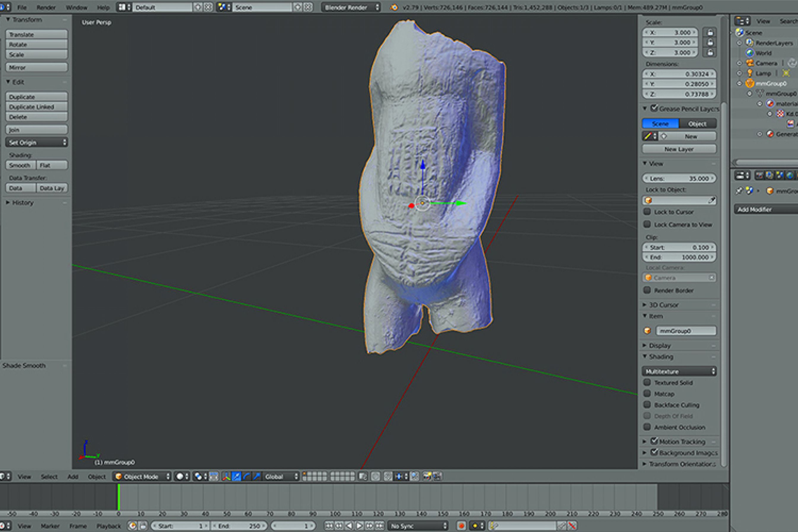798x532 pixels.
Task: Enable Render Border checkbox
Action: [647, 290]
